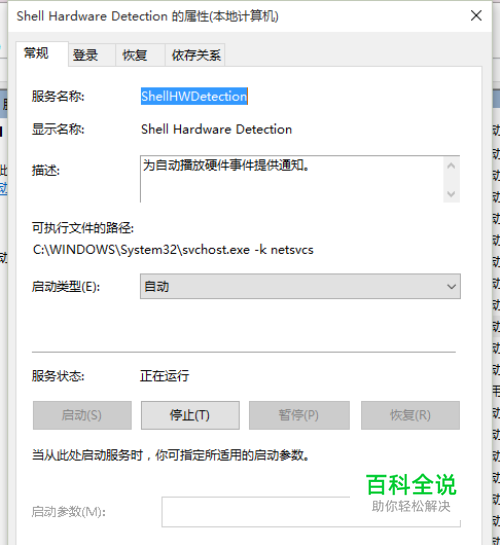This screenshot has height=545, width=500.
Task: Stop the service with 停止(T) button
Action: pyautogui.click(x=190, y=415)
